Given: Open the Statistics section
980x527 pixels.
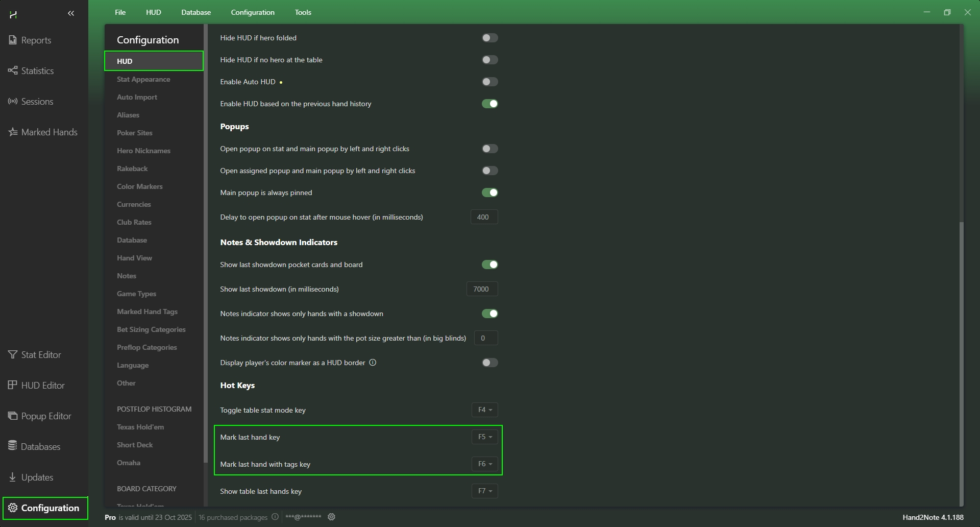Looking at the screenshot, I should [37, 71].
